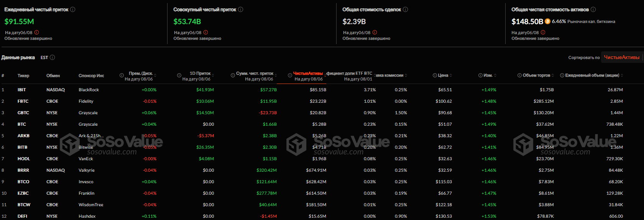Screen dimensions: 644x220
Task: Select the ЧистыеАктивы column header tab
Action: (308, 73)
